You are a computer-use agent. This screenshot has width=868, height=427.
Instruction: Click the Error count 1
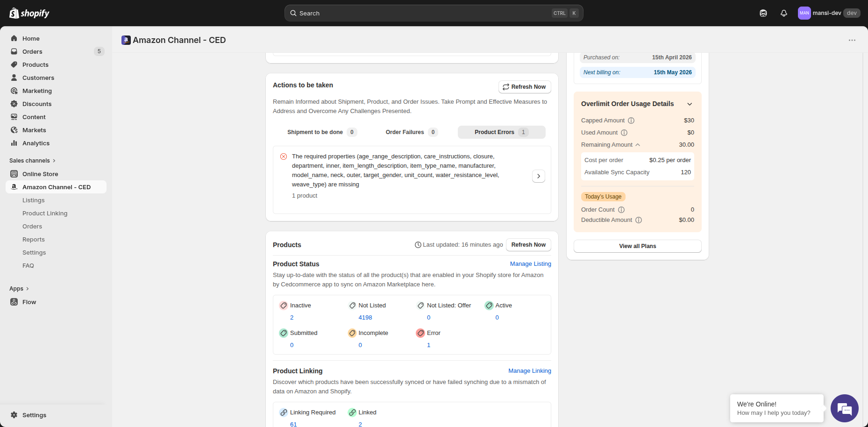[429, 345]
